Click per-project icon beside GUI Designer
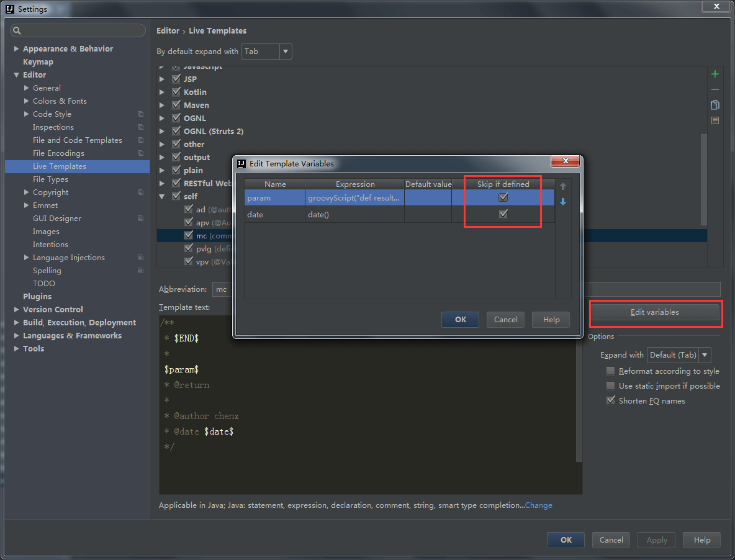The width and height of the screenshot is (735, 560). [141, 219]
